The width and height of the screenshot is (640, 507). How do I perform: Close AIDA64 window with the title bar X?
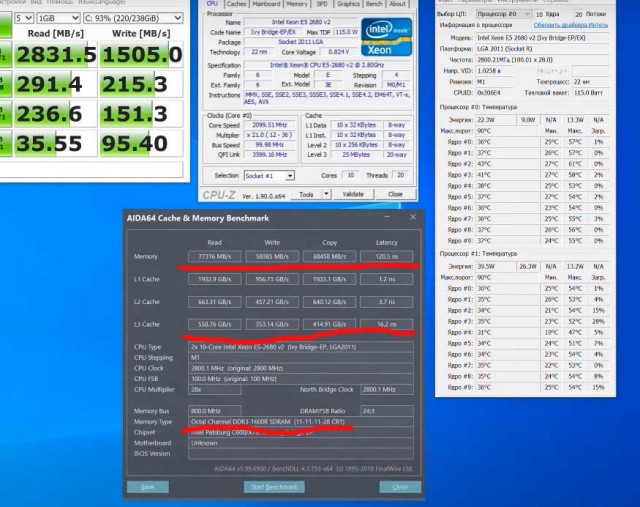[413, 217]
